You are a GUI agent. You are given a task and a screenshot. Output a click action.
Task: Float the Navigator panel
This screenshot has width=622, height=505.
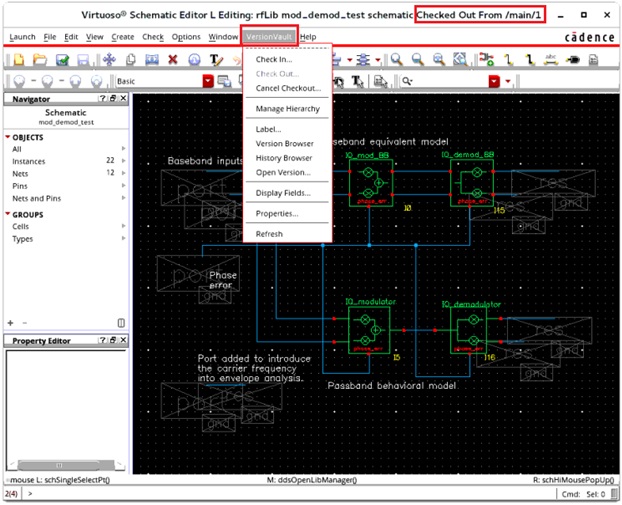(x=113, y=98)
